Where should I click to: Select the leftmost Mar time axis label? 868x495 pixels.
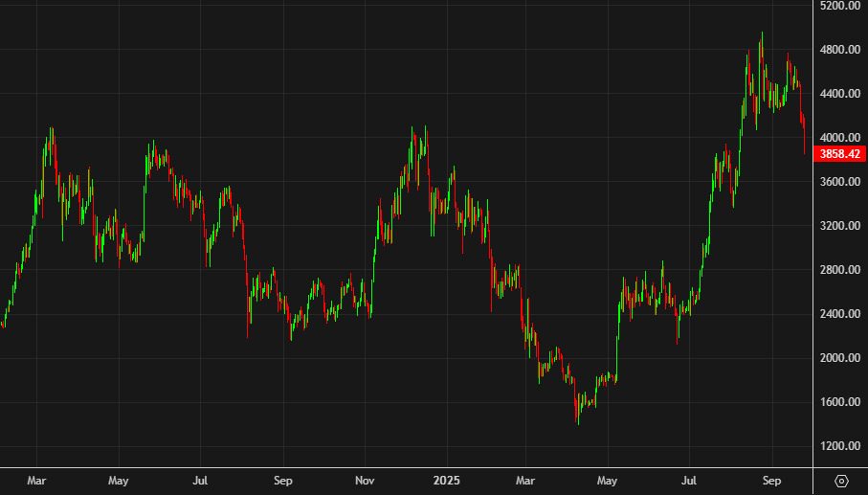pos(36,480)
